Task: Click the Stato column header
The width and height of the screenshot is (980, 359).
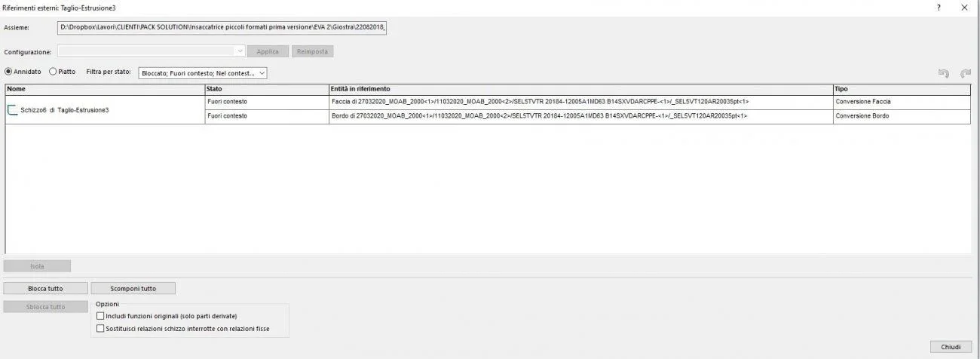Action: coord(267,89)
